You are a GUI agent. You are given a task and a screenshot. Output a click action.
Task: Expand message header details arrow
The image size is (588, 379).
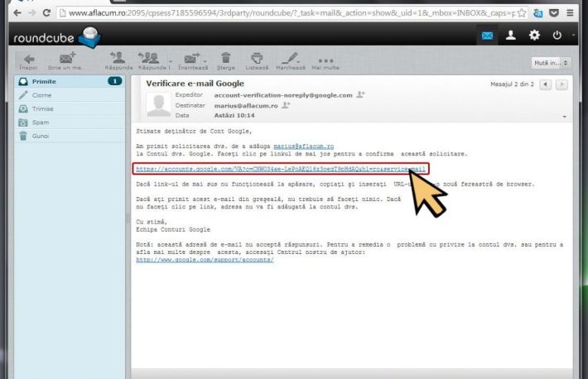(x=564, y=117)
